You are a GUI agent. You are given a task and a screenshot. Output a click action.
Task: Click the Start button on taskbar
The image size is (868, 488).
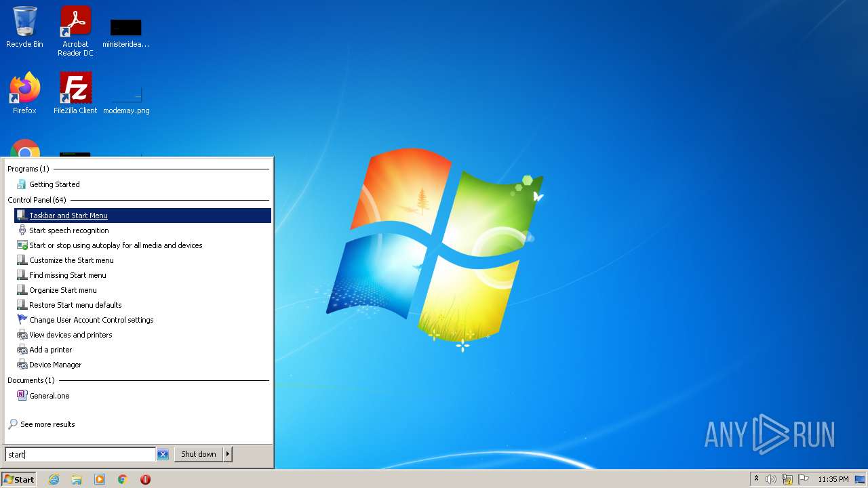pos(19,479)
